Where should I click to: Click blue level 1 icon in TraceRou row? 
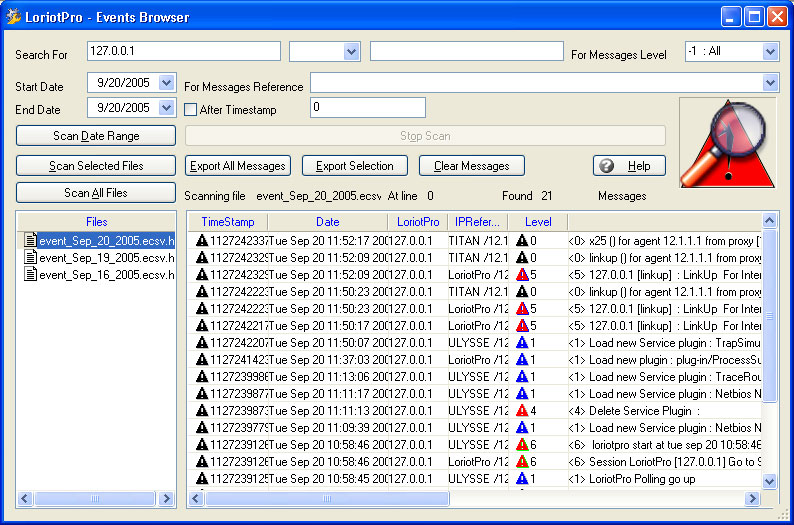click(x=522, y=377)
